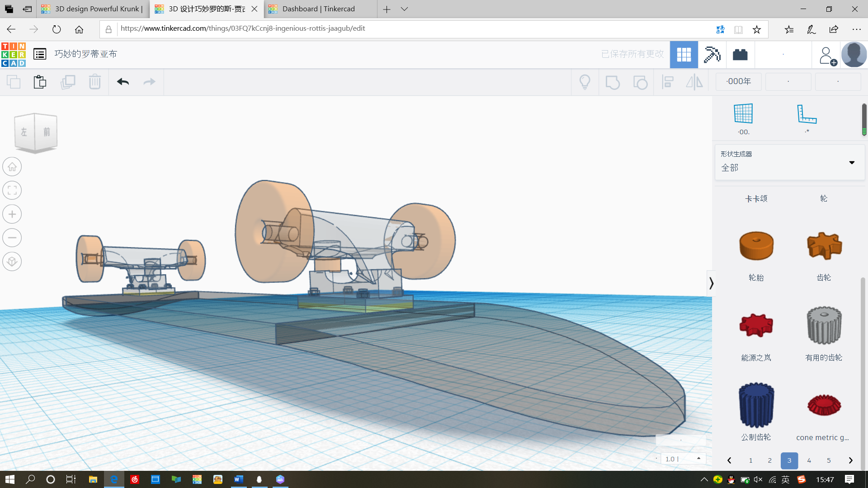The width and height of the screenshot is (868, 488).
Task: Click the Align tool icon
Action: click(x=668, y=82)
